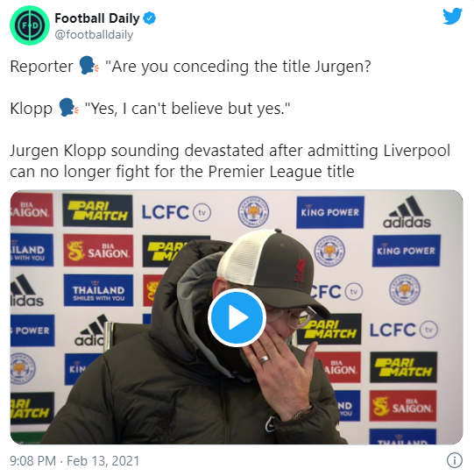Image resolution: width=474 pixels, height=476 pixels.
Task: Click the Bia Saigon logo bottom-right of video
Action: tap(403, 406)
